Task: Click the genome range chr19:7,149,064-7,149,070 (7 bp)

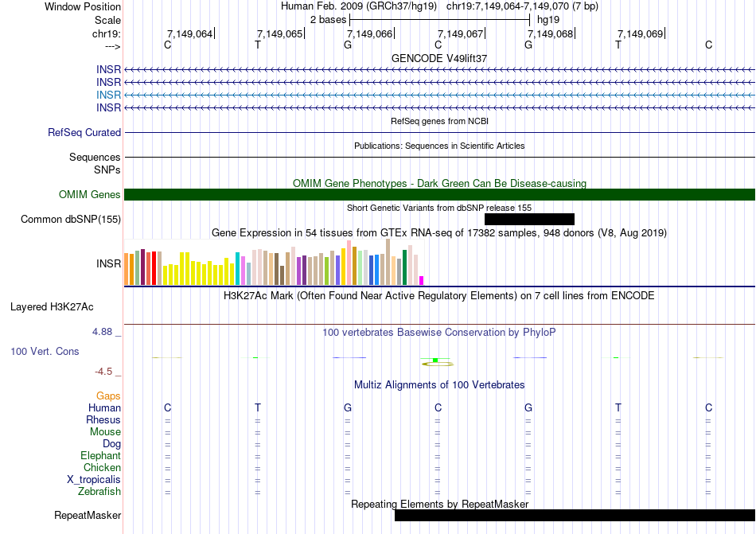Action: 522,6
